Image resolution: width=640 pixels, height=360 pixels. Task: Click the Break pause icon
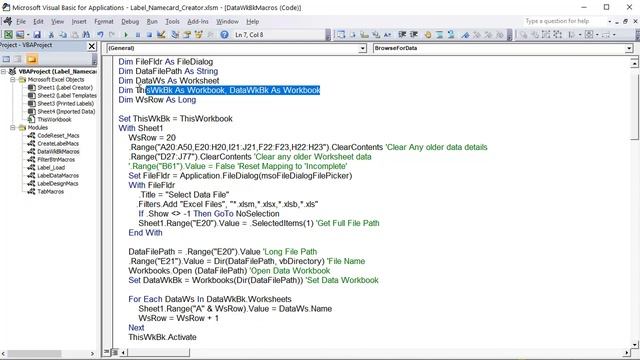138,35
